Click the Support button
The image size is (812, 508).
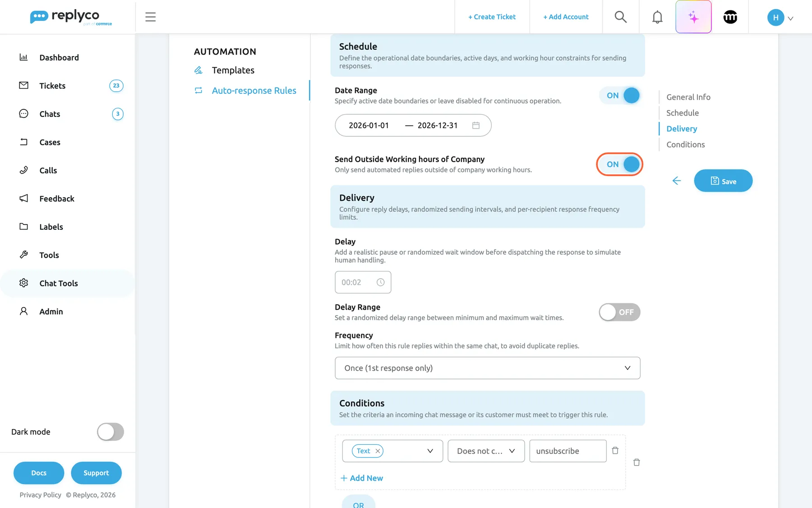[x=96, y=473]
